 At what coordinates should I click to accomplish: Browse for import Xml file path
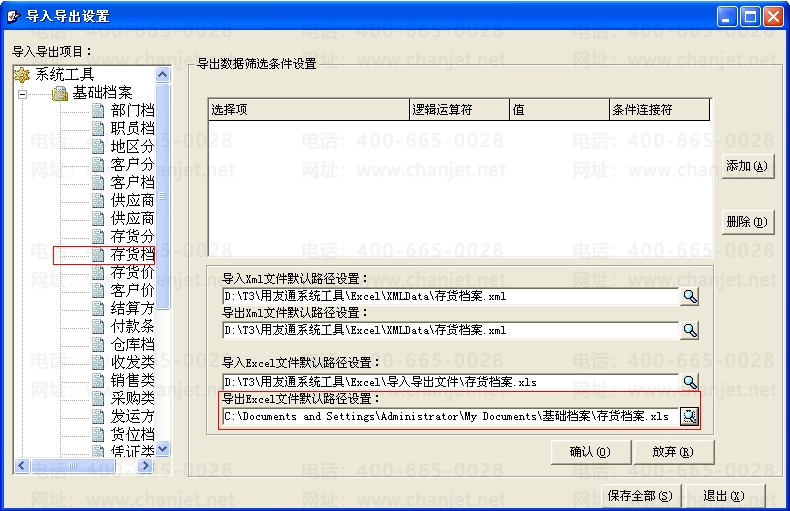pos(689,296)
